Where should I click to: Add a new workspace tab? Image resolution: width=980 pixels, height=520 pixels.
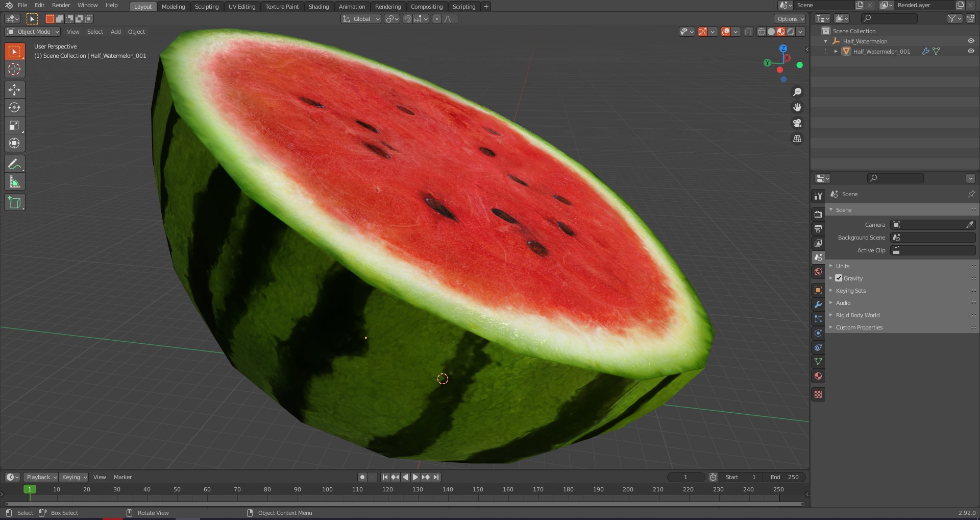click(x=486, y=7)
